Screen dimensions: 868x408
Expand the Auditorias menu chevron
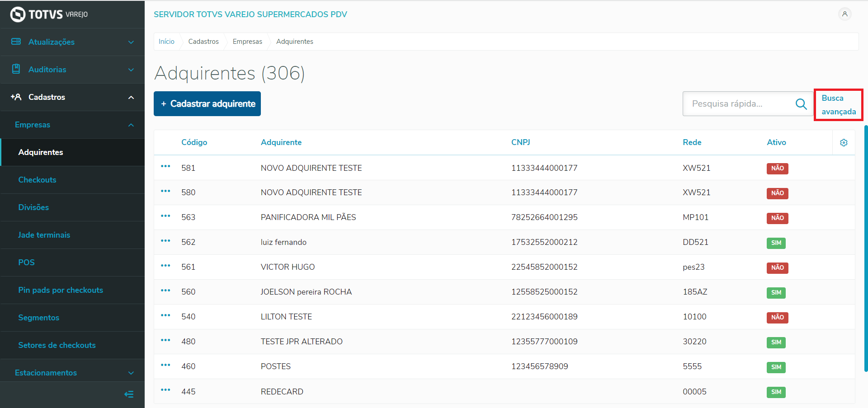point(131,70)
